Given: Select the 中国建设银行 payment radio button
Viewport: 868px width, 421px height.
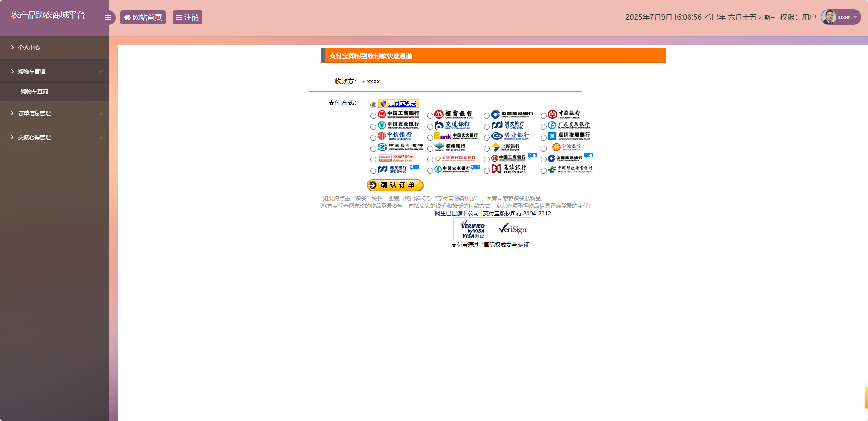Looking at the screenshot, I should pos(487,115).
